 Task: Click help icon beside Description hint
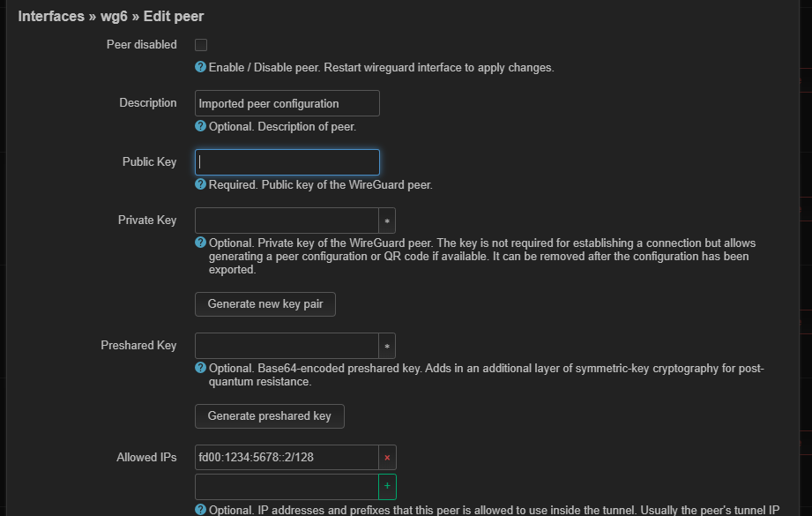pos(200,127)
